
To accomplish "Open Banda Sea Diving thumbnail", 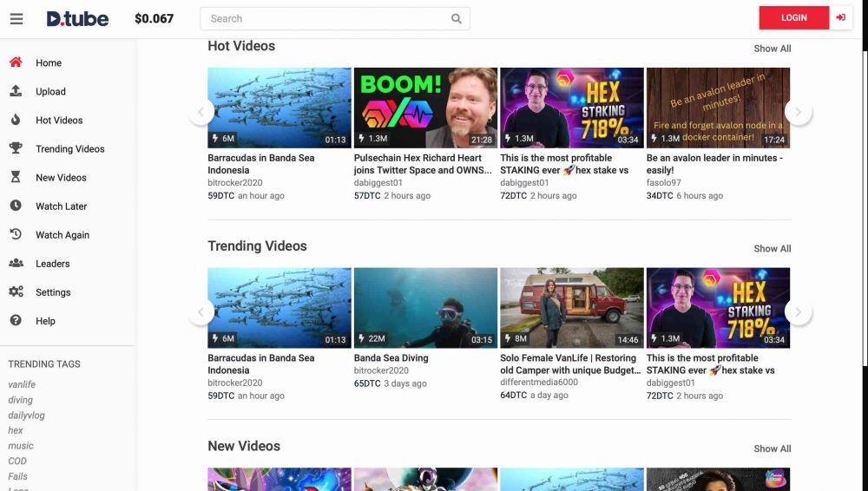I will pos(425,308).
